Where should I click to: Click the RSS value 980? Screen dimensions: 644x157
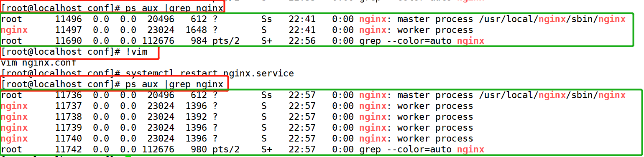pyautogui.click(x=199, y=149)
